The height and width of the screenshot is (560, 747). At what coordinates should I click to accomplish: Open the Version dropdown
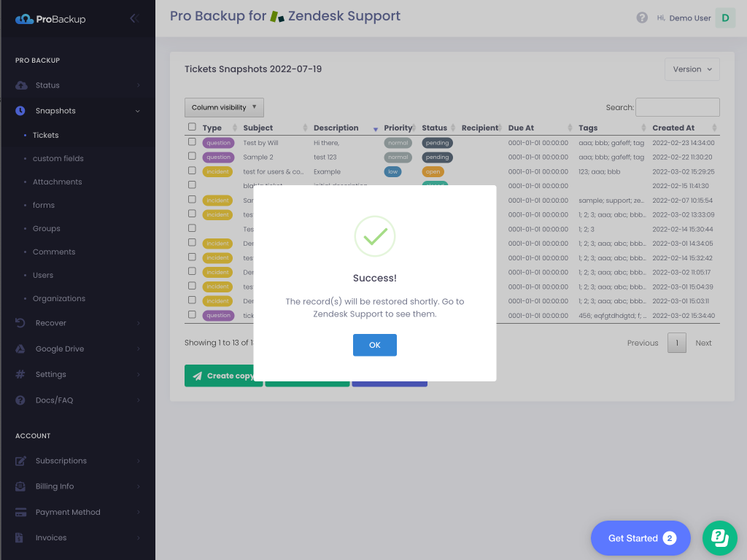[x=692, y=69]
